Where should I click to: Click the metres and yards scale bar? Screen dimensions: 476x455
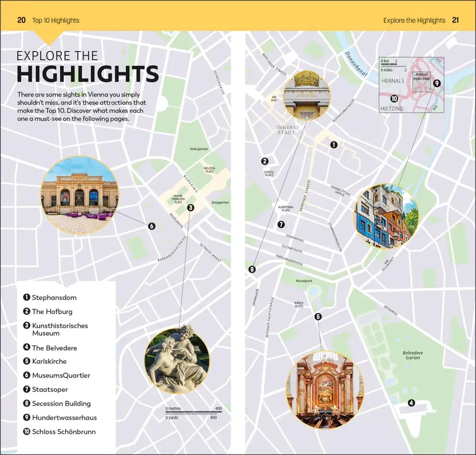coord(194,413)
